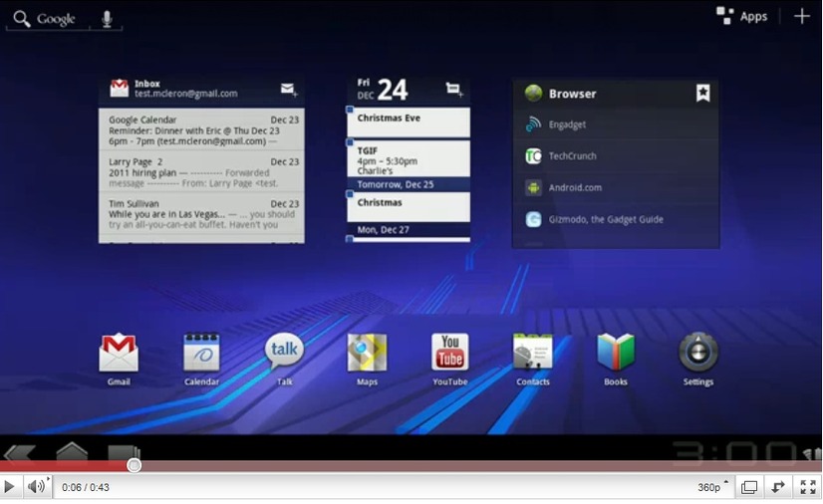Open Tim Sullivan Las Vegas email
This screenshot has height=504, width=823.
[x=201, y=214]
